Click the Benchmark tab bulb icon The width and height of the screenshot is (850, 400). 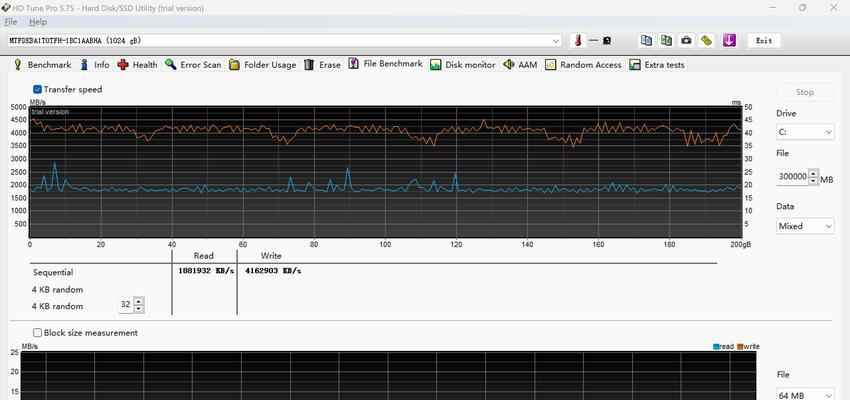pos(18,64)
